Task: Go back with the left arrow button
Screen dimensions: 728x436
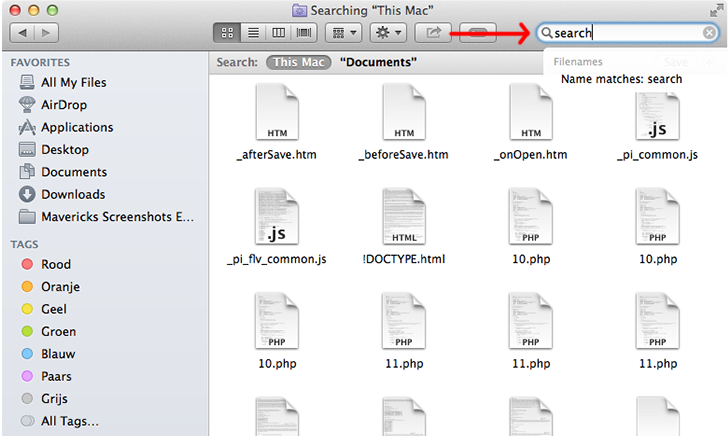Action: tap(22, 33)
